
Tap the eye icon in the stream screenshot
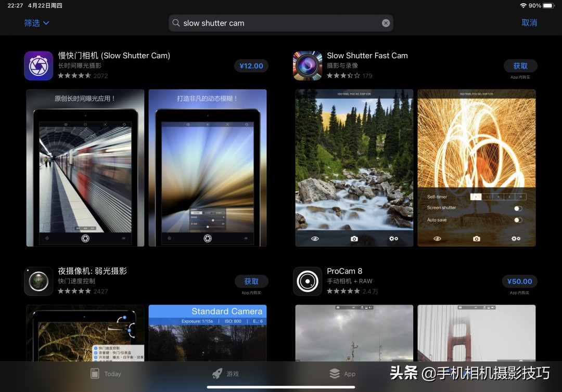315,239
